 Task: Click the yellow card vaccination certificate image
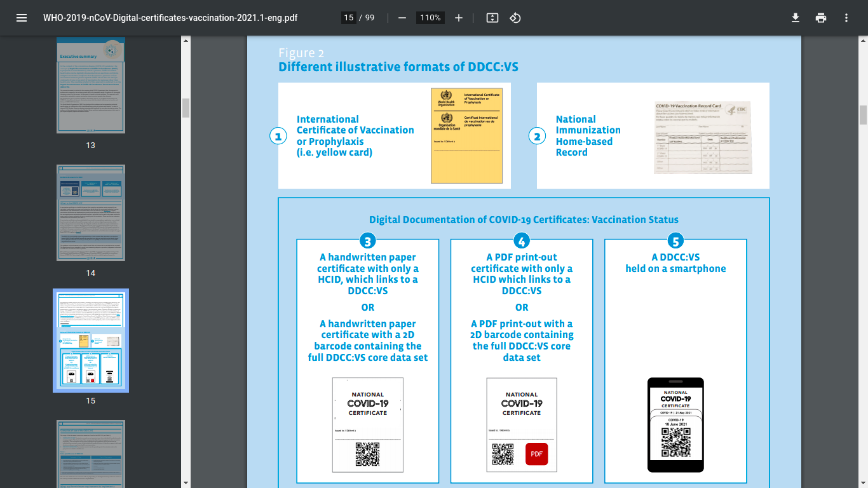click(465, 135)
